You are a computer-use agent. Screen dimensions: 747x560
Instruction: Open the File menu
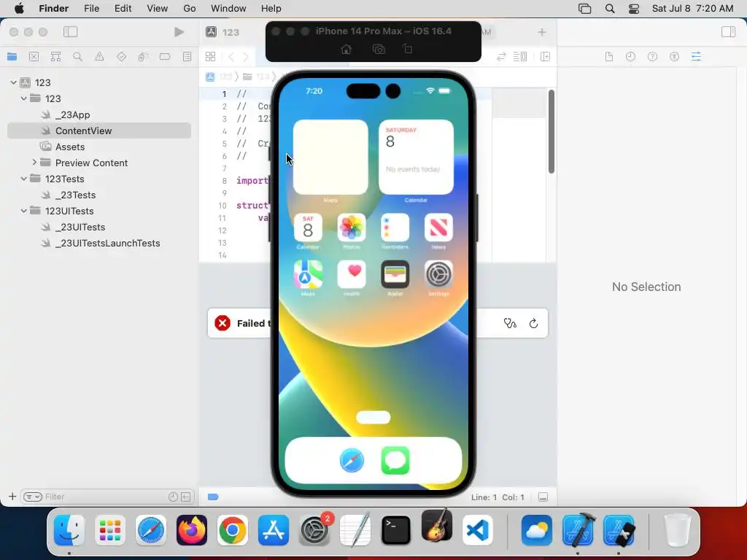(91, 9)
